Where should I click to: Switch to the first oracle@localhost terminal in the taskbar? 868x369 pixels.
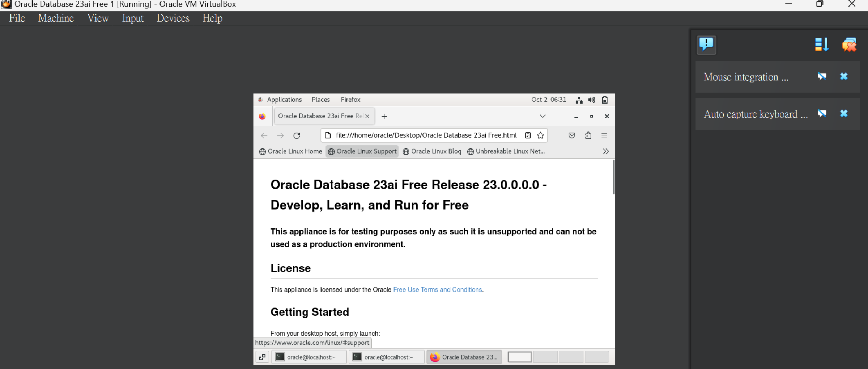click(309, 357)
